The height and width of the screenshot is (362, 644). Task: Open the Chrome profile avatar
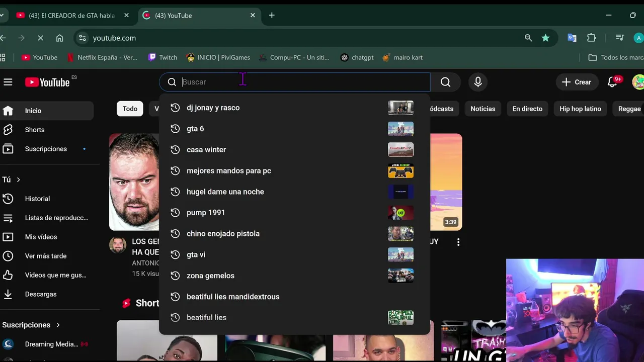[638, 38]
